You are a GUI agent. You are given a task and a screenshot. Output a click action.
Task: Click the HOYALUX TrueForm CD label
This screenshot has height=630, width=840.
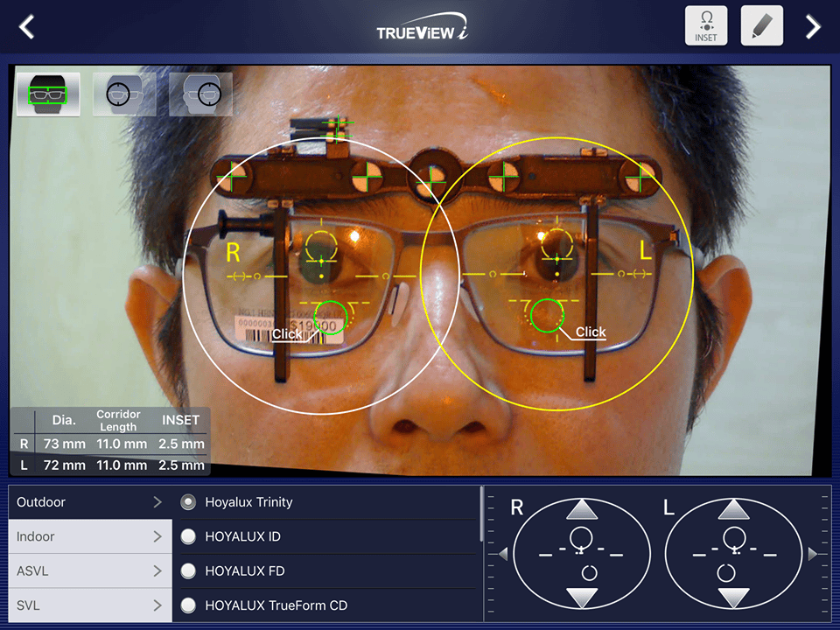[x=276, y=605]
